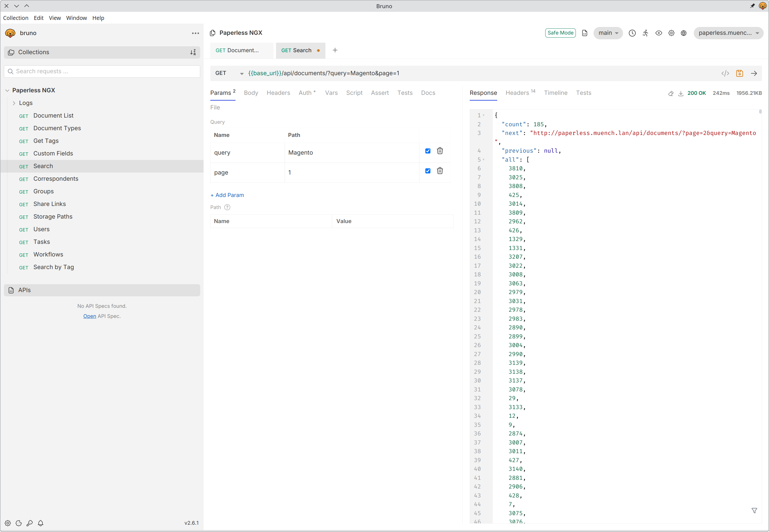Click the globe global environments icon
This screenshot has width=769, height=532.
(684, 33)
